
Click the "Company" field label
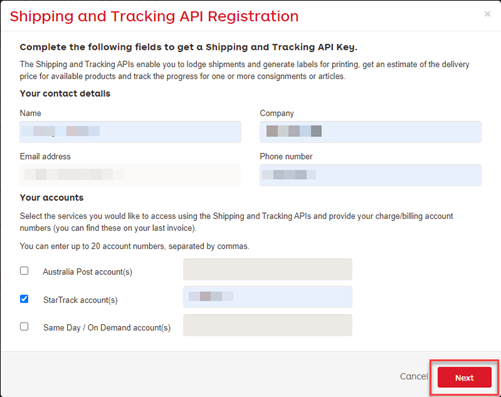[277, 113]
